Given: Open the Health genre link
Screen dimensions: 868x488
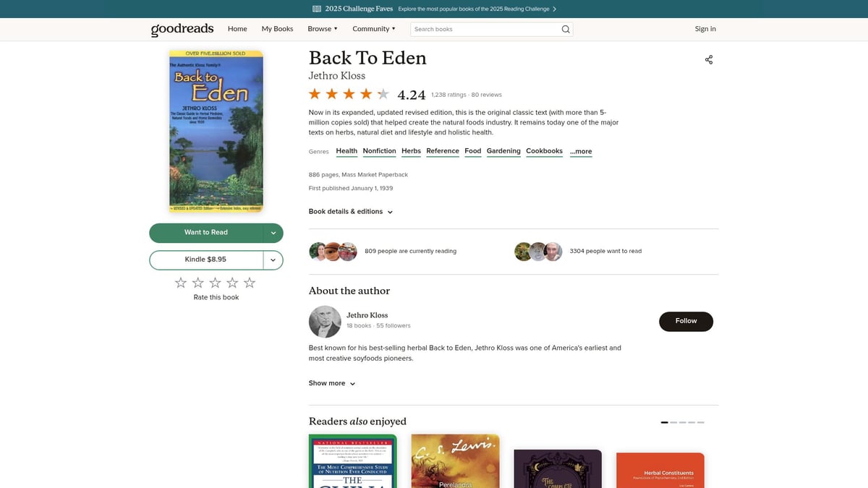Looking at the screenshot, I should [x=346, y=150].
